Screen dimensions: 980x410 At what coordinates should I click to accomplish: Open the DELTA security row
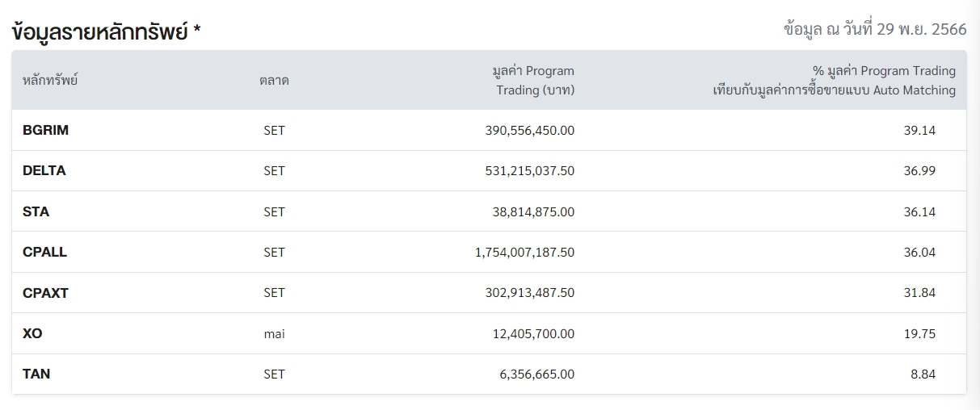point(489,171)
